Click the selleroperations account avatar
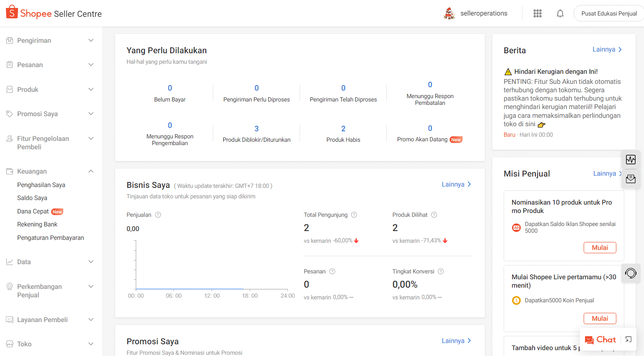Viewport: 644px width, 356px height. 449,13
